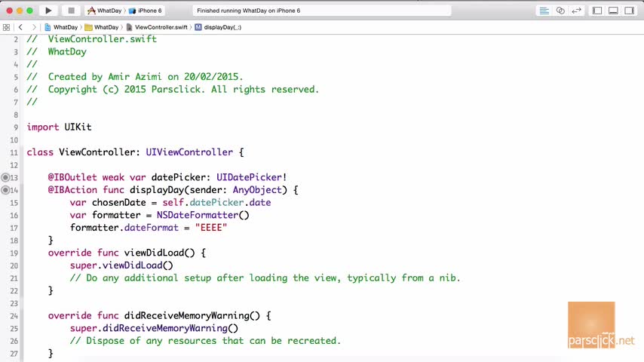Zoom the Xcode window with green button
This screenshot has width=644, height=362.
pyautogui.click(x=29, y=11)
